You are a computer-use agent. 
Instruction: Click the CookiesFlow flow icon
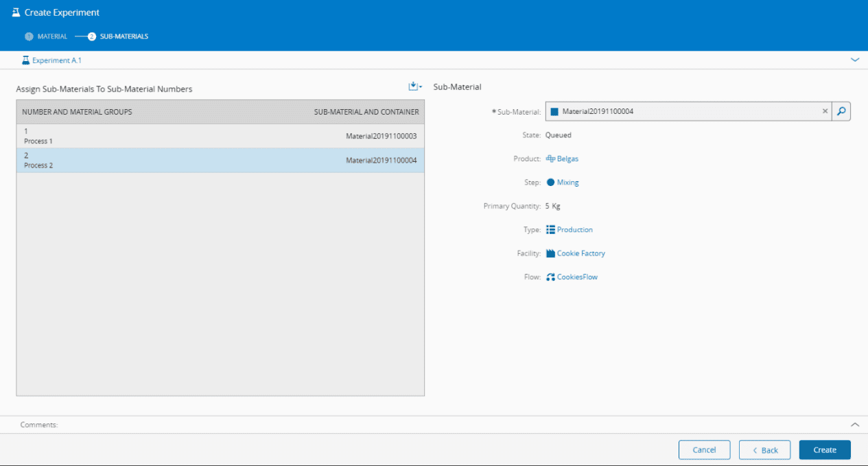tap(550, 277)
